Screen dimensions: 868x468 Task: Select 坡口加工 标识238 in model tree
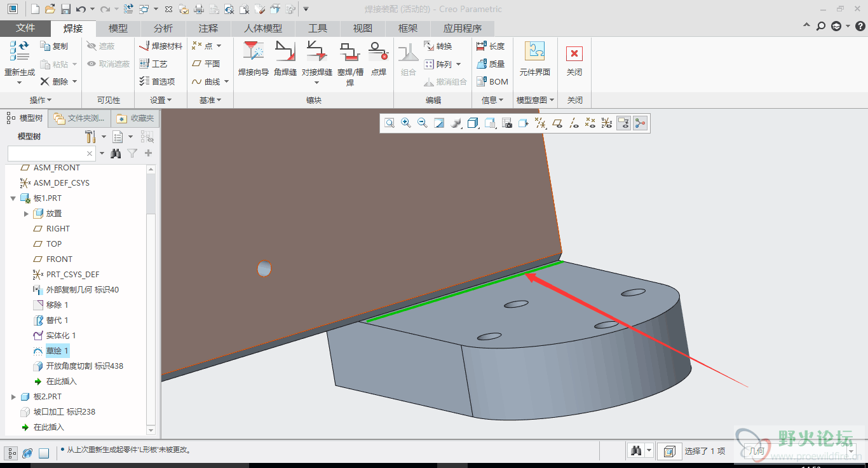click(x=64, y=412)
